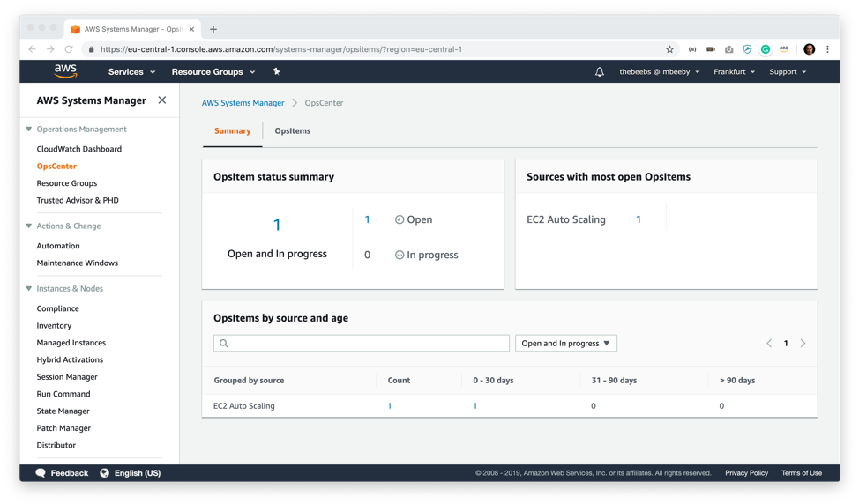Image resolution: width=859 pixels, height=504 pixels.
Task: Click the green Grammarly extension icon
Action: point(766,49)
